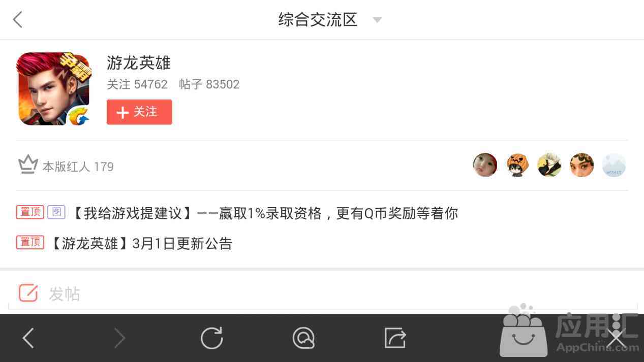Open the third popular user avatar
Screen dimensions: 644x362
(549, 165)
